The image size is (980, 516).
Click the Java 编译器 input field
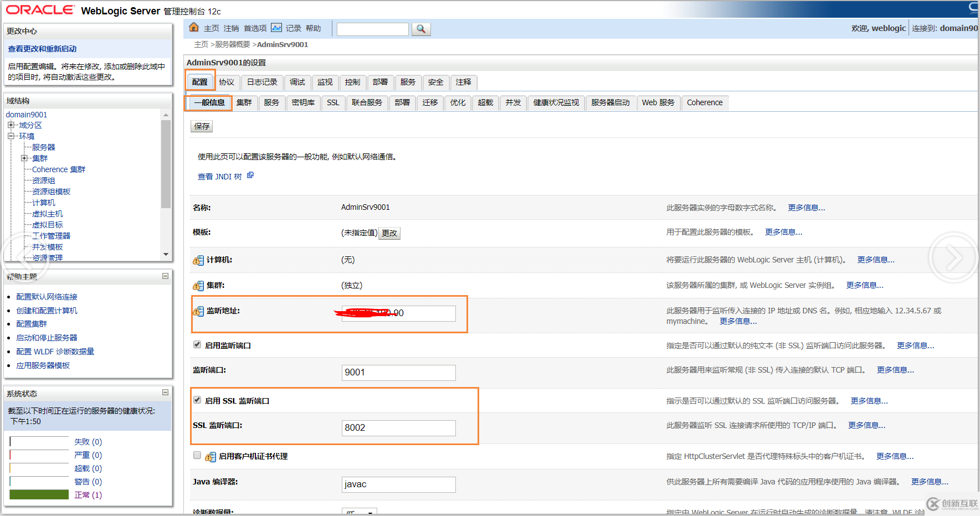399,484
